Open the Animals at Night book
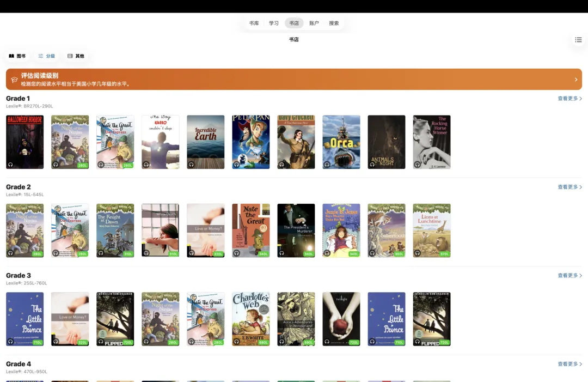The image size is (588, 382). coord(386,142)
